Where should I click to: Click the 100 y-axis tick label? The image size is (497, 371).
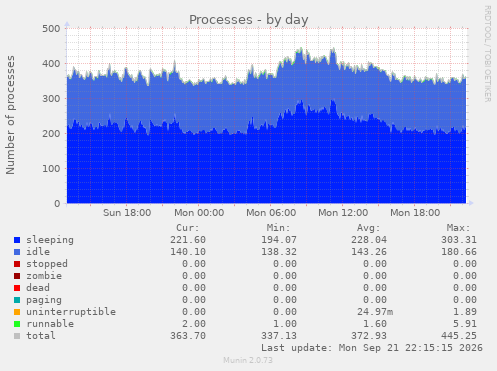tap(51, 169)
